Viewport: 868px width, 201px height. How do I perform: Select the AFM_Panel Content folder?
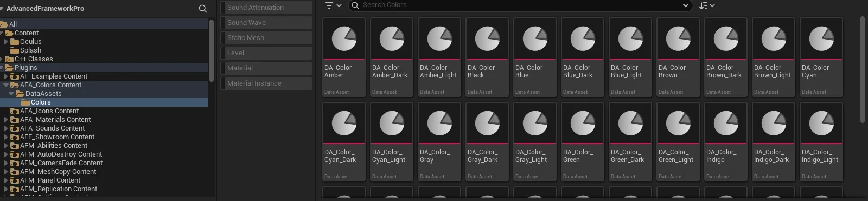104,180
